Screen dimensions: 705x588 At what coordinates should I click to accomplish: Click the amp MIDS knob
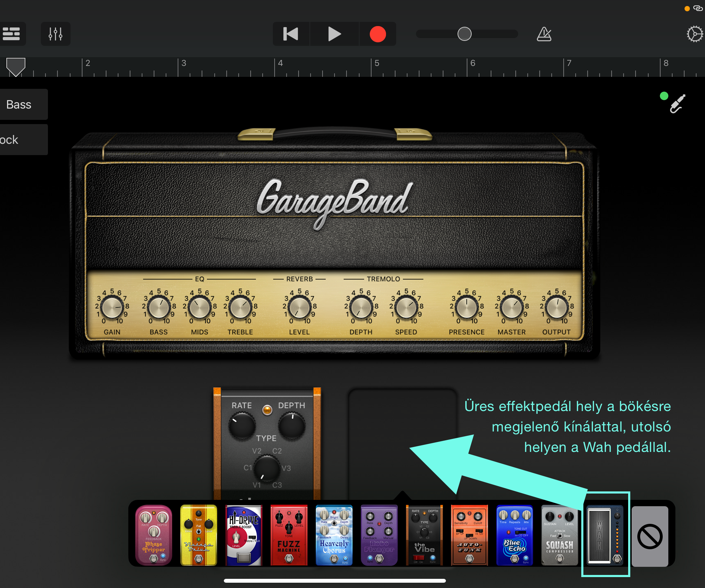tap(200, 307)
